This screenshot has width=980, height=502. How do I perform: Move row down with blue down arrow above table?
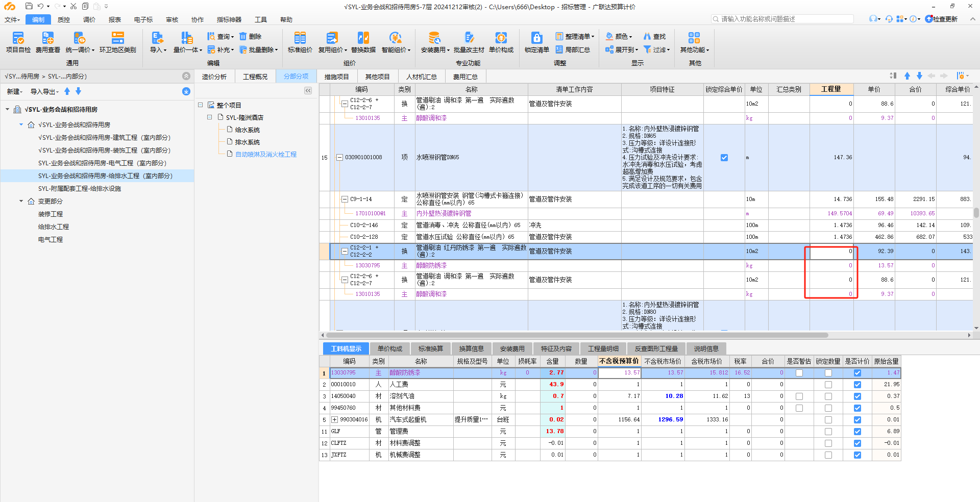pyautogui.click(x=919, y=76)
